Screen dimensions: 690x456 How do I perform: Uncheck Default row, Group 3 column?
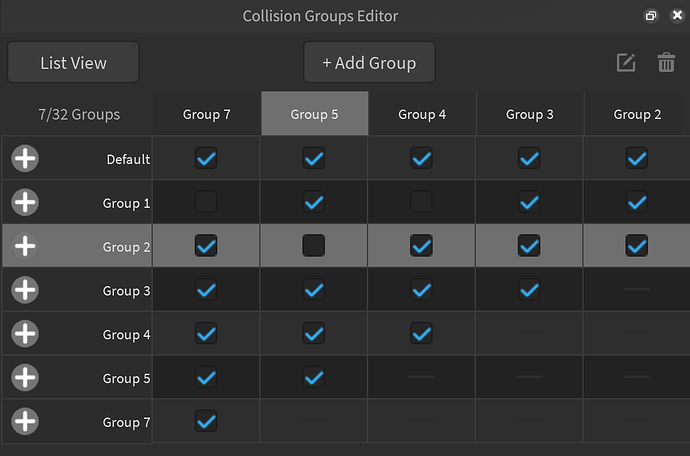click(529, 158)
